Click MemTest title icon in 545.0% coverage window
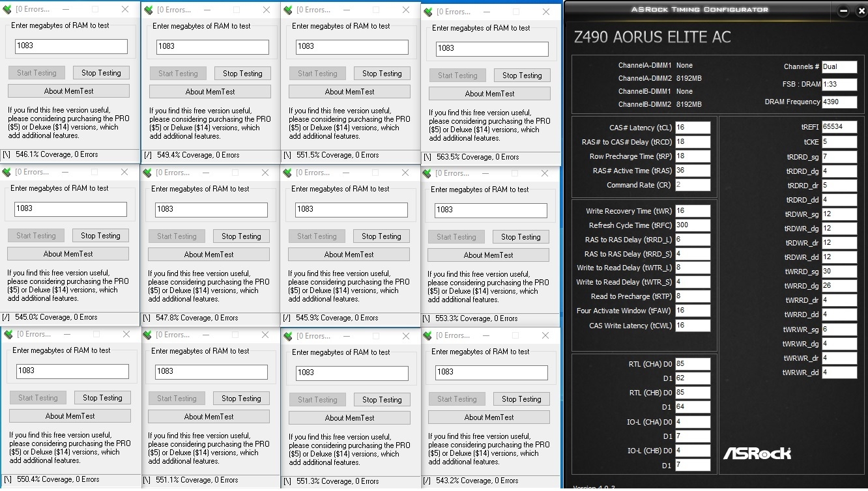The height and width of the screenshot is (491, 868). coord(7,173)
